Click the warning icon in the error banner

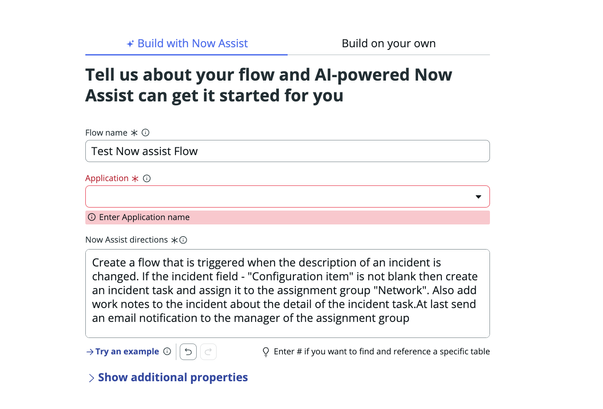pos(92,217)
